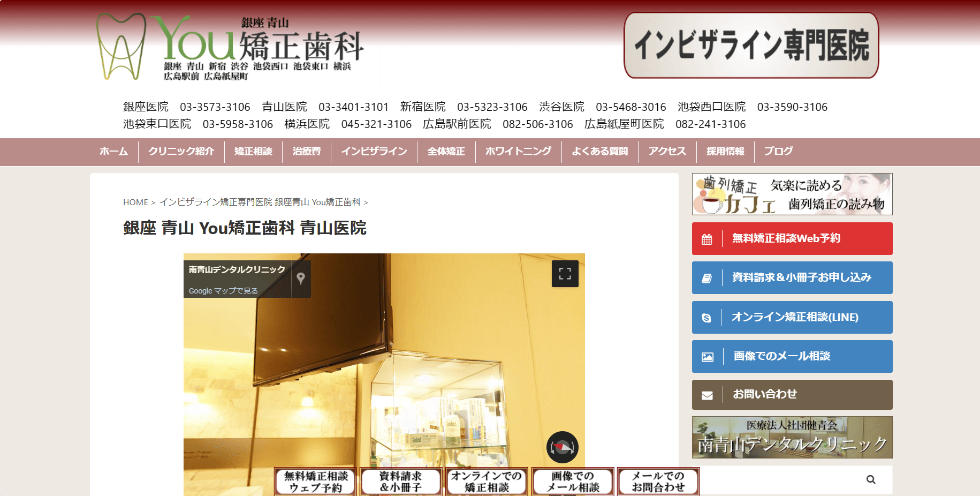This screenshot has height=496, width=980.
Task: Click the 無料矯正相談Web予約 red button
Action: click(792, 238)
